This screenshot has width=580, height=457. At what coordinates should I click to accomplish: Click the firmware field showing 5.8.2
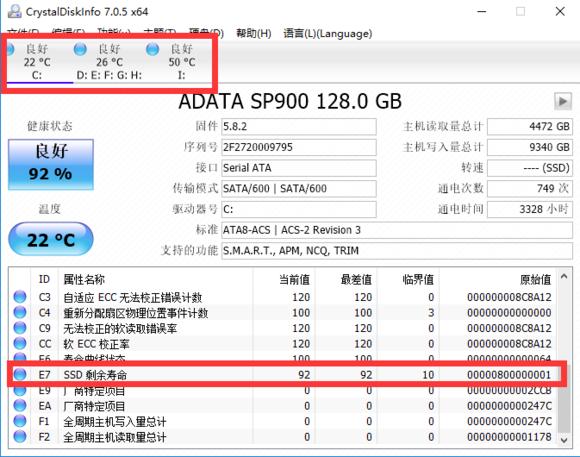[x=299, y=127]
